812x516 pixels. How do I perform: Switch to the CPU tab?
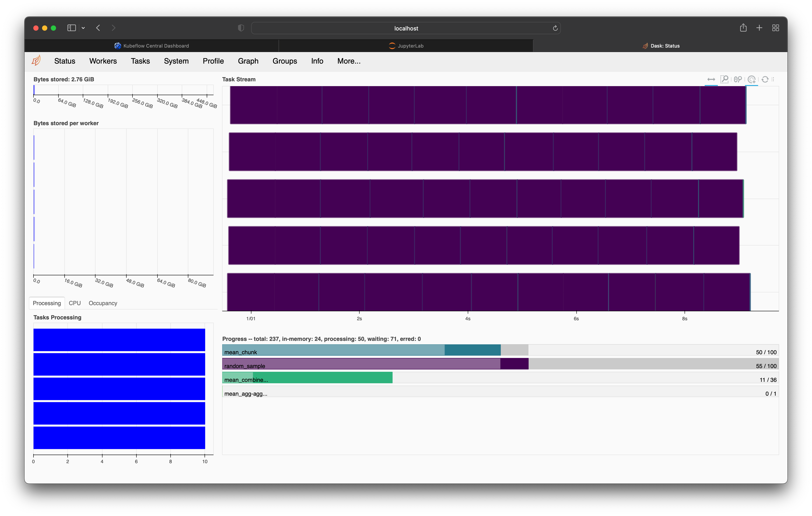[x=74, y=303]
